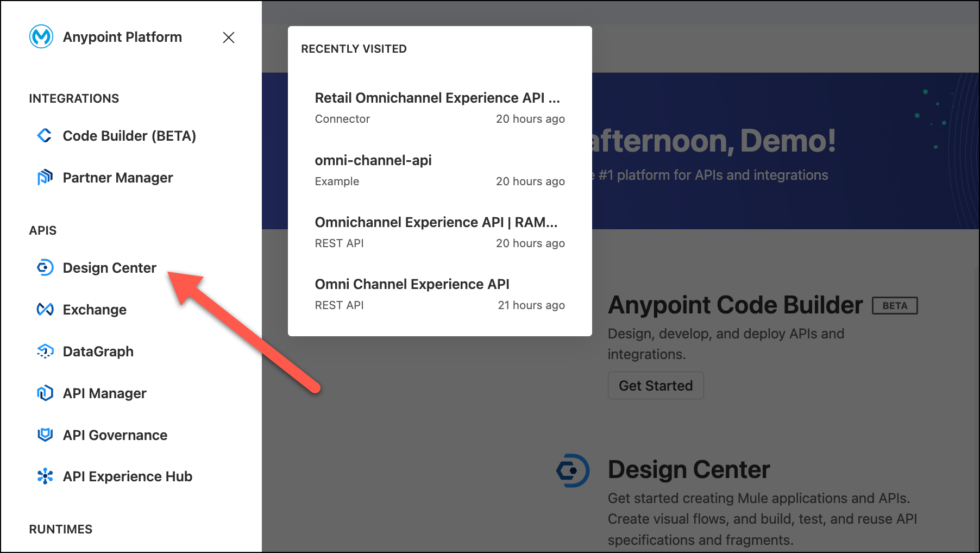Click the Partner Manager icon
The image size is (980, 553).
45,178
